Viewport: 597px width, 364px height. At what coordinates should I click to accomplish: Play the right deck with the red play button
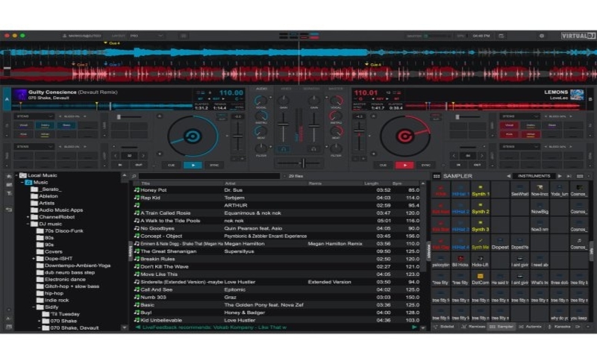click(404, 166)
